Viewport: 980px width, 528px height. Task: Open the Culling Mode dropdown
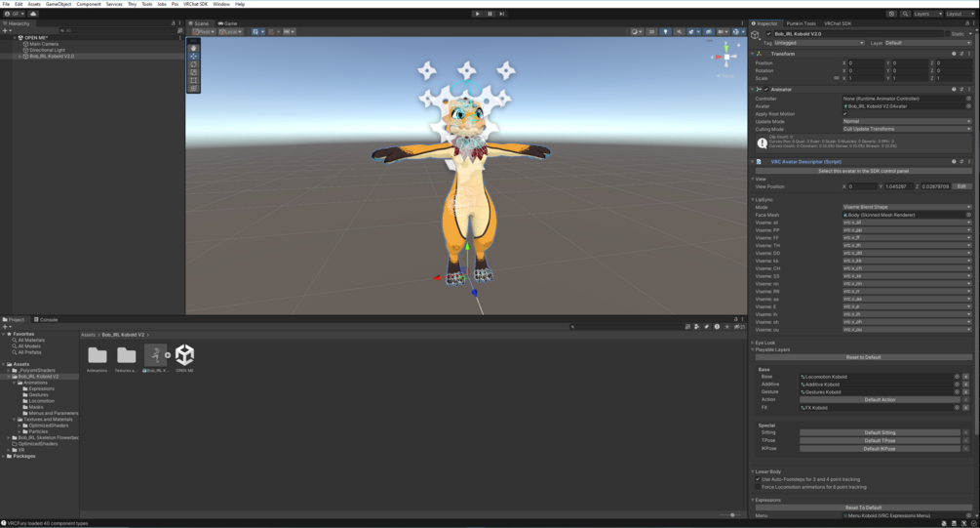pyautogui.click(x=907, y=129)
